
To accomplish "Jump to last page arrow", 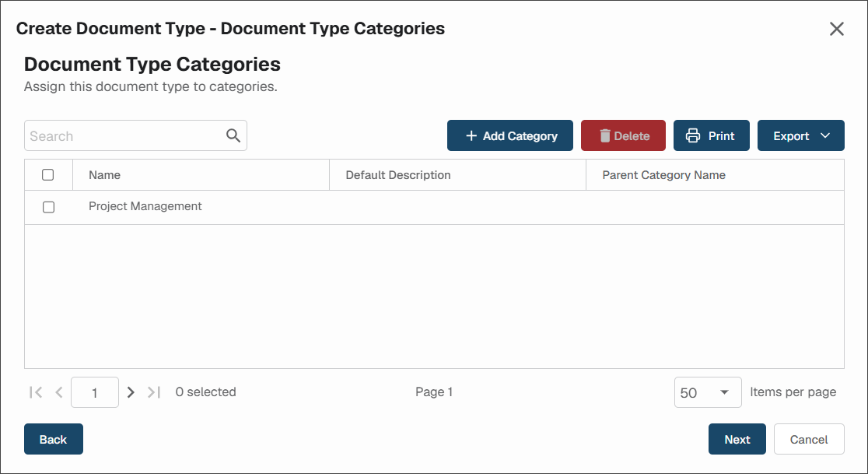I will point(154,392).
